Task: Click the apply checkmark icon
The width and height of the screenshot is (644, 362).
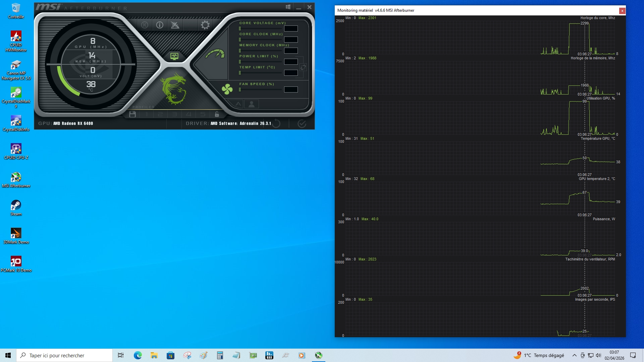Action: [302, 124]
